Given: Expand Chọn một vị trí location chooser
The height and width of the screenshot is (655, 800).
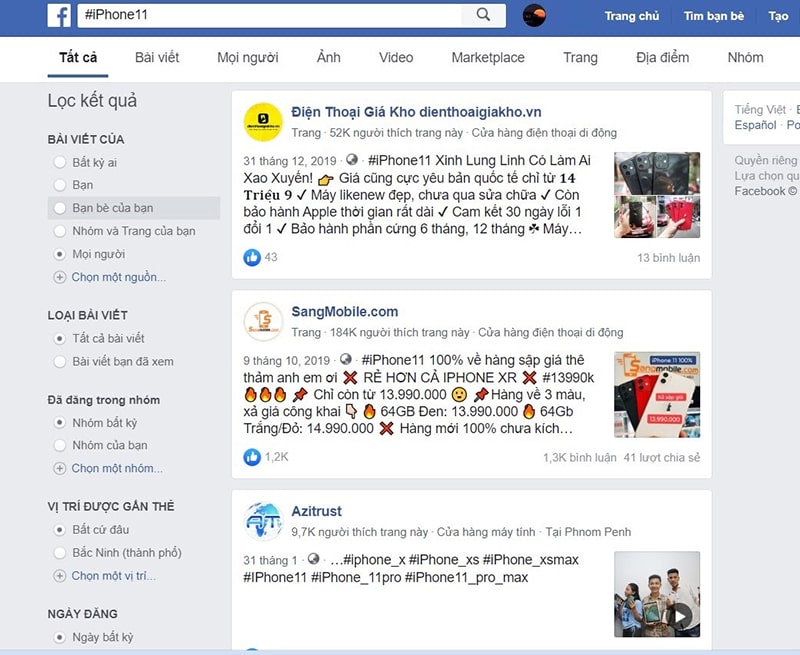Looking at the screenshot, I should [113, 576].
